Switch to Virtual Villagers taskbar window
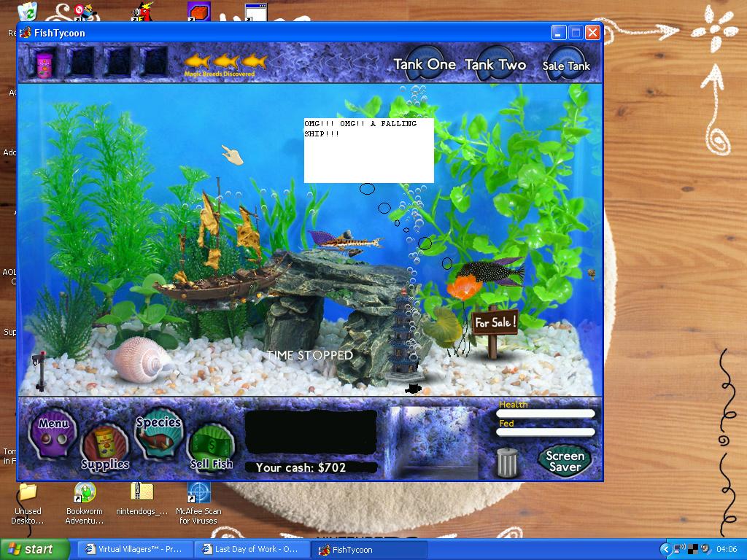Screen dimensions: 747x560 [x=134, y=549]
